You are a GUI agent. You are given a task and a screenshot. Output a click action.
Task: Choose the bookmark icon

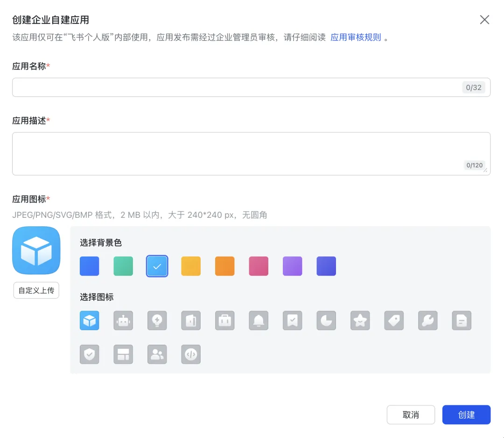pos(292,320)
